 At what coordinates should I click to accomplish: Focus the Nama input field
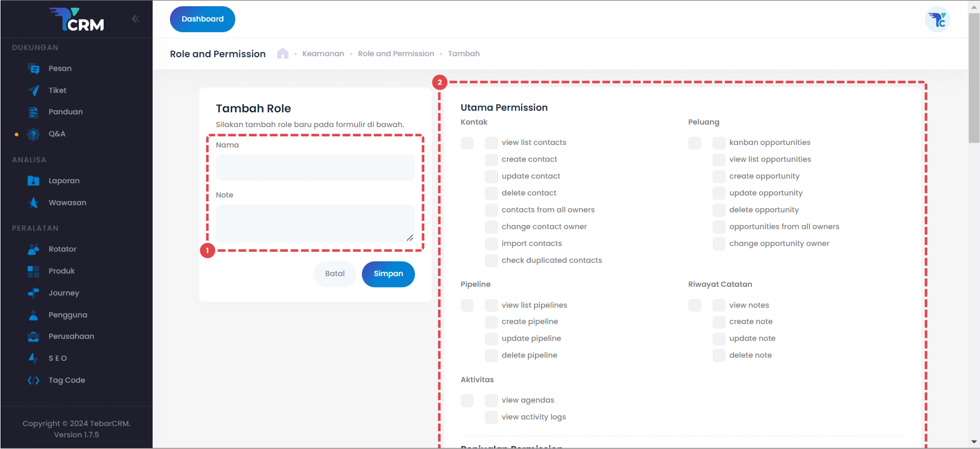coord(315,168)
